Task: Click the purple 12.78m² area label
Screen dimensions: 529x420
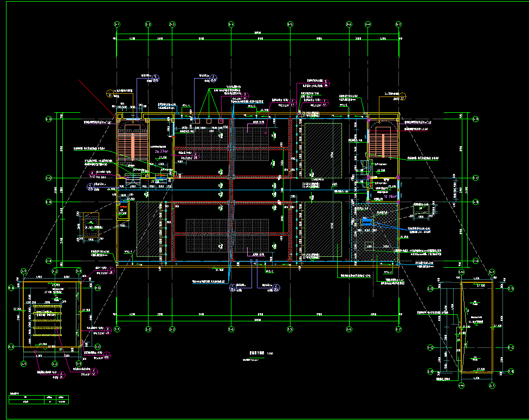Action: pyautogui.click(x=390, y=197)
